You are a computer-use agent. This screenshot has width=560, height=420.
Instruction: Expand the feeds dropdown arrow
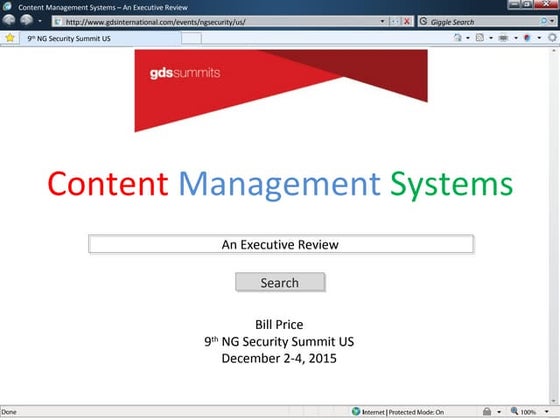click(x=491, y=38)
